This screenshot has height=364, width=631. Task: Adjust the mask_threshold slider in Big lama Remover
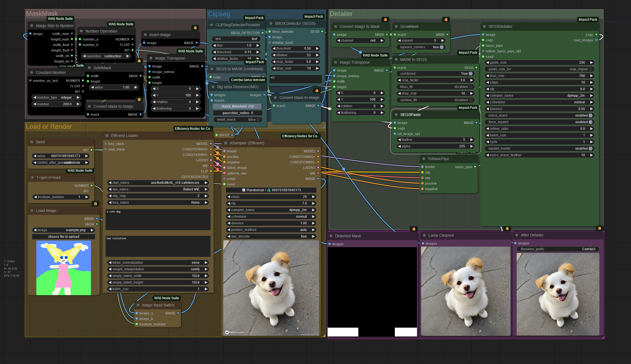pyautogui.click(x=238, y=106)
